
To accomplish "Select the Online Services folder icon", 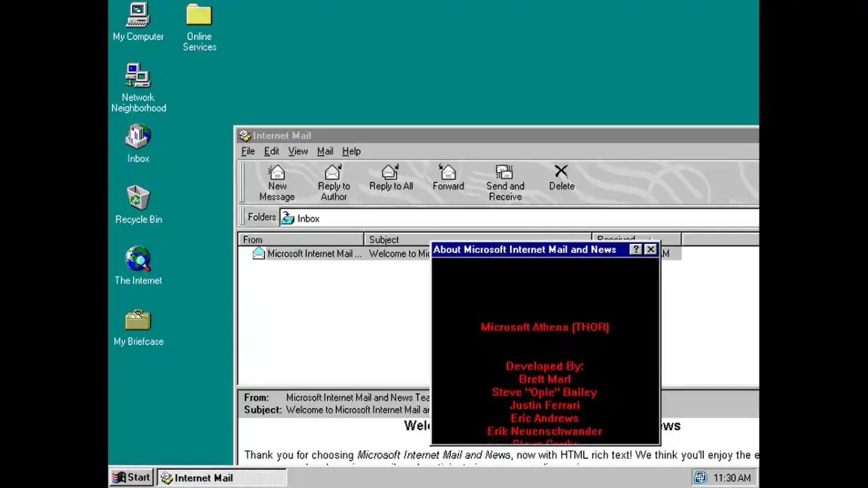I will click(x=199, y=15).
